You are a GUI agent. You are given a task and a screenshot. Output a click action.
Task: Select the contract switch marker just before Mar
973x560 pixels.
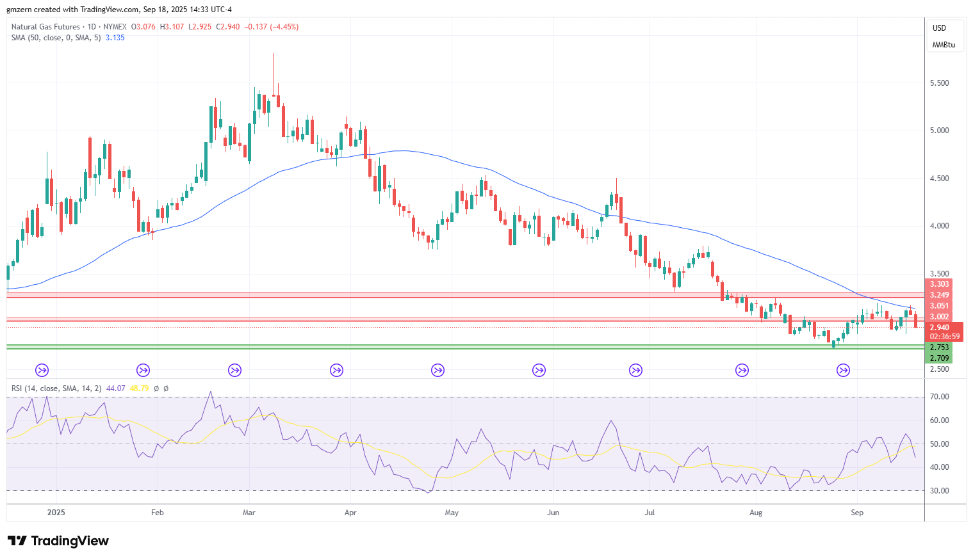click(x=235, y=370)
